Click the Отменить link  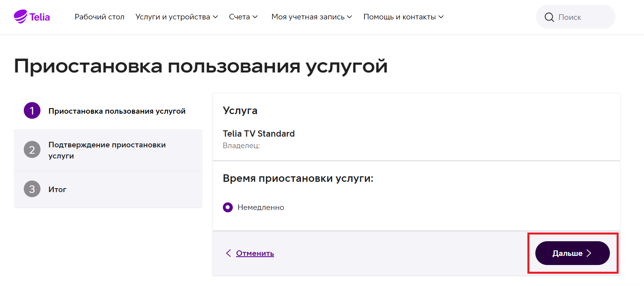255,253
